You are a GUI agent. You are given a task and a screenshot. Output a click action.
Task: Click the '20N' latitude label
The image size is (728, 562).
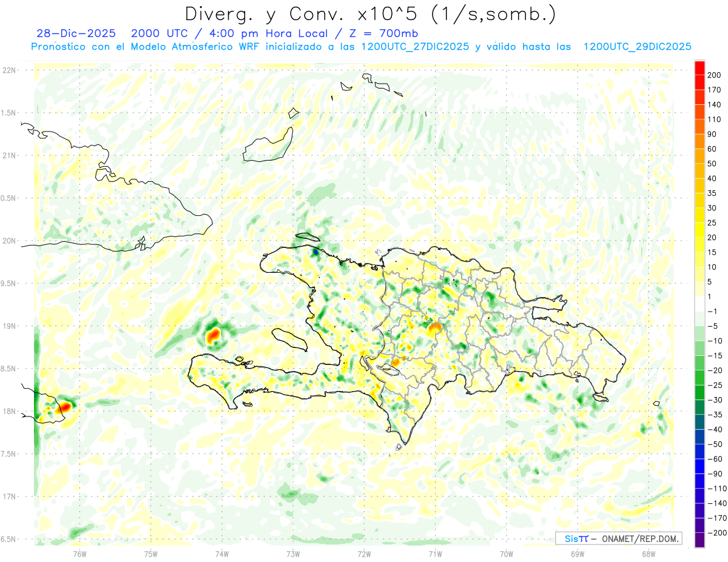[x=9, y=241]
